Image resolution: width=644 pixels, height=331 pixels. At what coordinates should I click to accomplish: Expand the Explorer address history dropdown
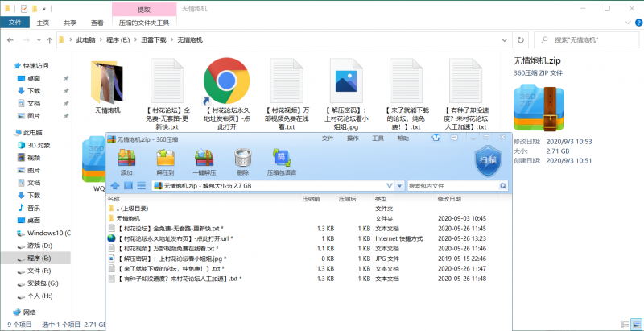coord(507,39)
